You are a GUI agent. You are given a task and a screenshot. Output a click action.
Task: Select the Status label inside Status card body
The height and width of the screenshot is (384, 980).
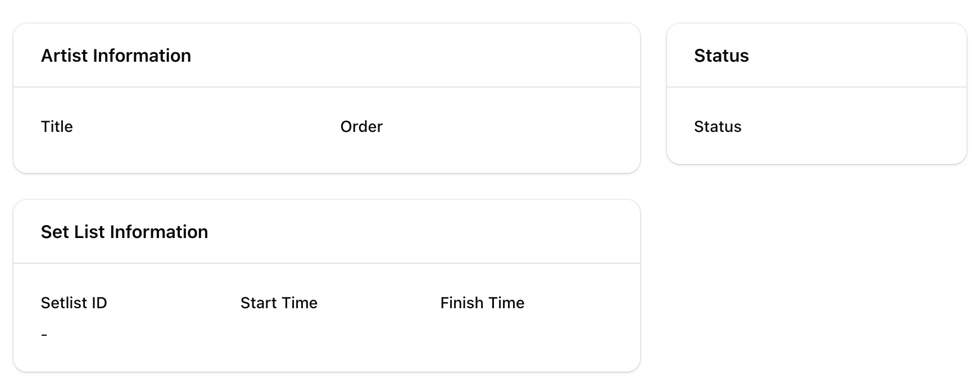pyautogui.click(x=718, y=127)
